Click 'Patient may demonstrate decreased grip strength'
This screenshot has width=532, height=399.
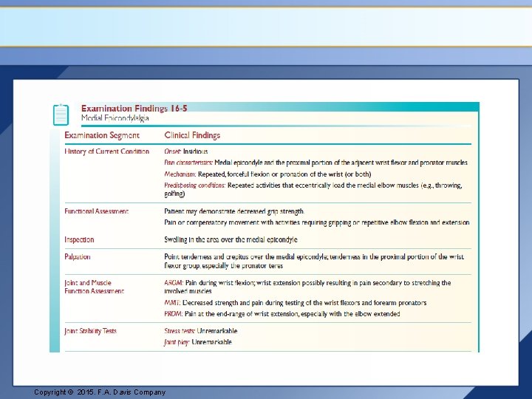point(234,211)
